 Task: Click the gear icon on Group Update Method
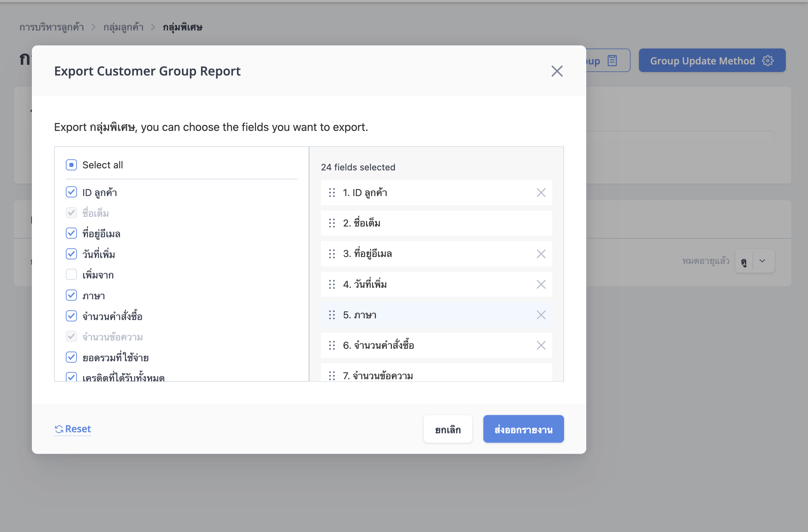[x=767, y=61]
